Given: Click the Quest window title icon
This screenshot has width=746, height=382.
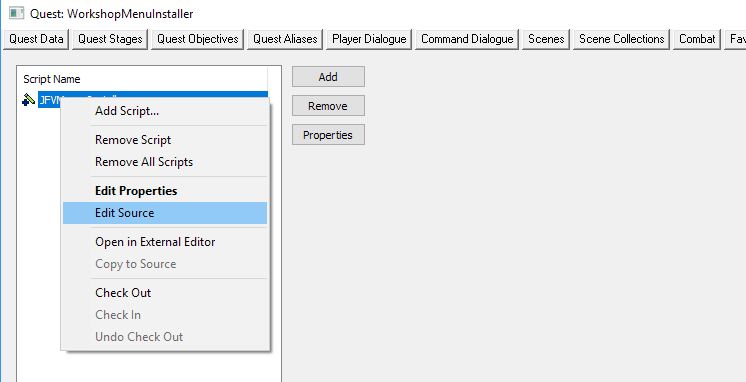Looking at the screenshot, I should click(x=16, y=13).
